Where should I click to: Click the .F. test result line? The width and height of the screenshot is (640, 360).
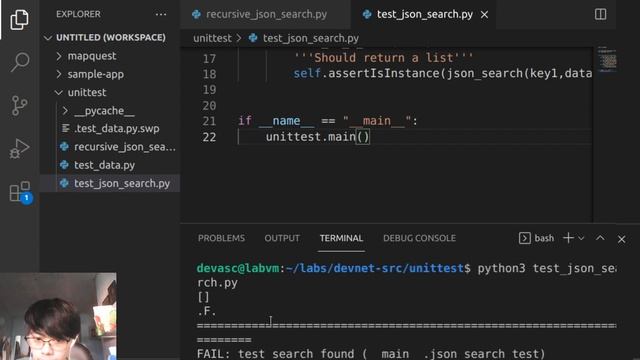pyautogui.click(x=207, y=311)
